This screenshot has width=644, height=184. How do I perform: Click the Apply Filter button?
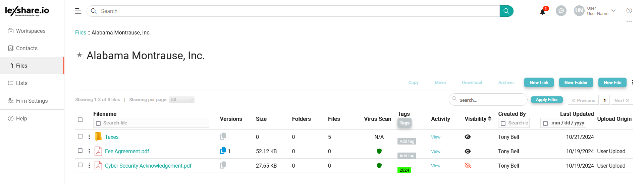coord(546,100)
